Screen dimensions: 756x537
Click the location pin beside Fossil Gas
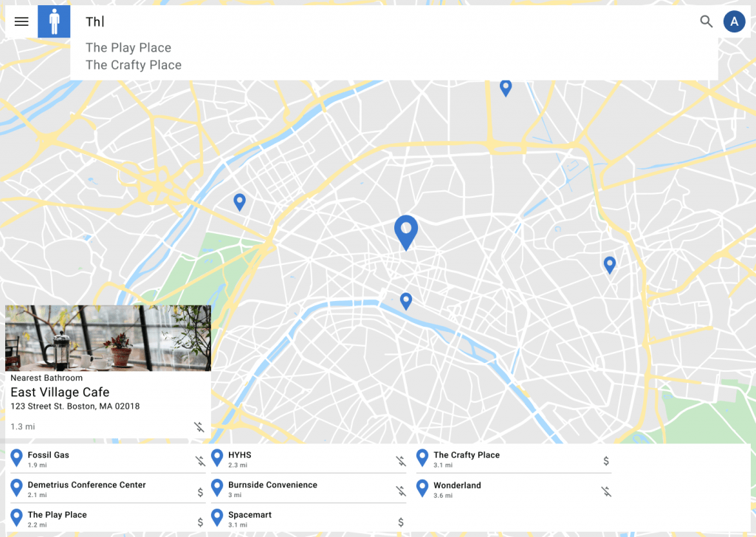pos(16,459)
